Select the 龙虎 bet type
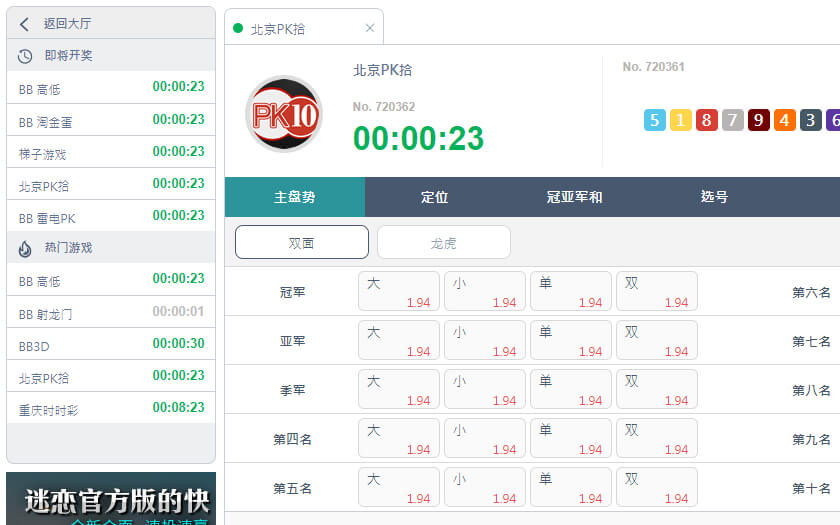This screenshot has width=840, height=525. pyautogui.click(x=444, y=242)
